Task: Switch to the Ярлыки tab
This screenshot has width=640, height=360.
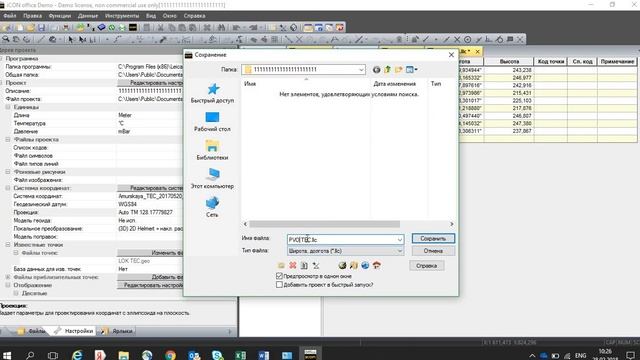Action: (118, 331)
